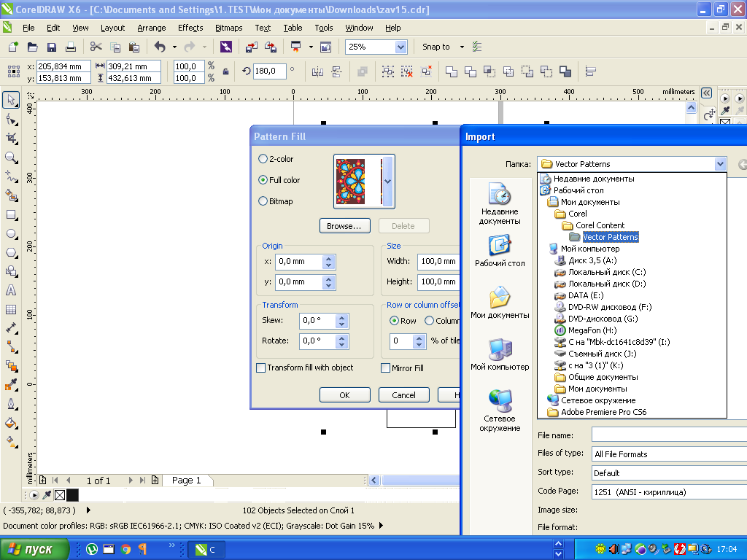Open the Code Page combo box
The width and height of the screenshot is (747, 560).
[669, 492]
